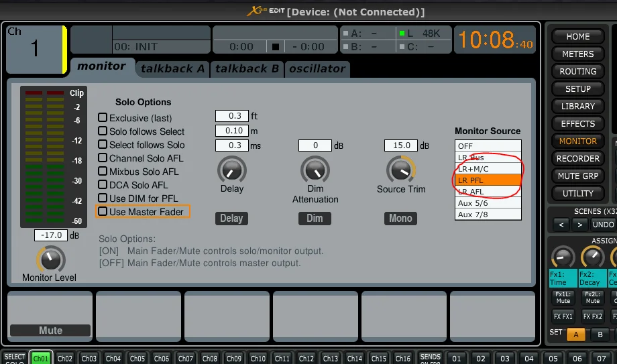
Task: Select Aux 5/6 monitor source
Action: pyautogui.click(x=488, y=203)
